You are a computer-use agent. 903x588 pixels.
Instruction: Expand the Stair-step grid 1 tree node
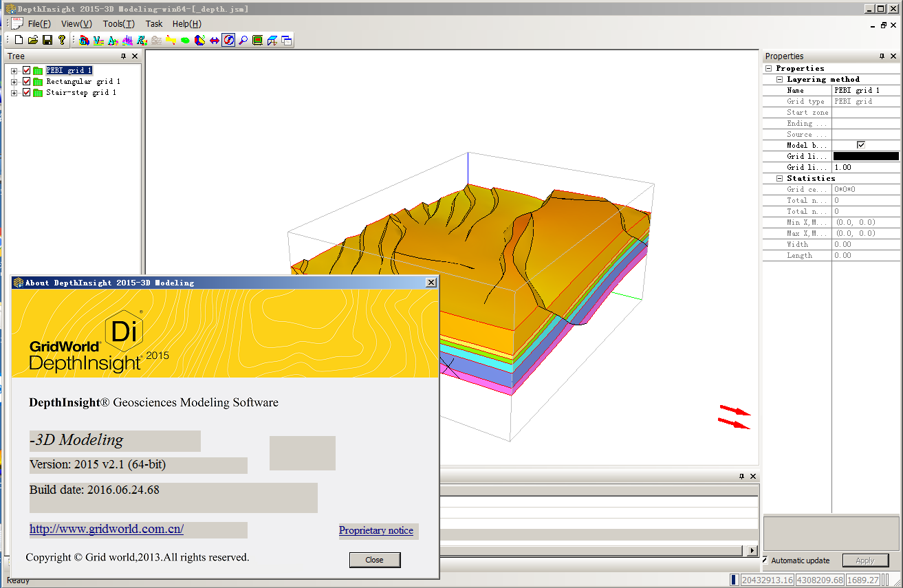(x=14, y=93)
